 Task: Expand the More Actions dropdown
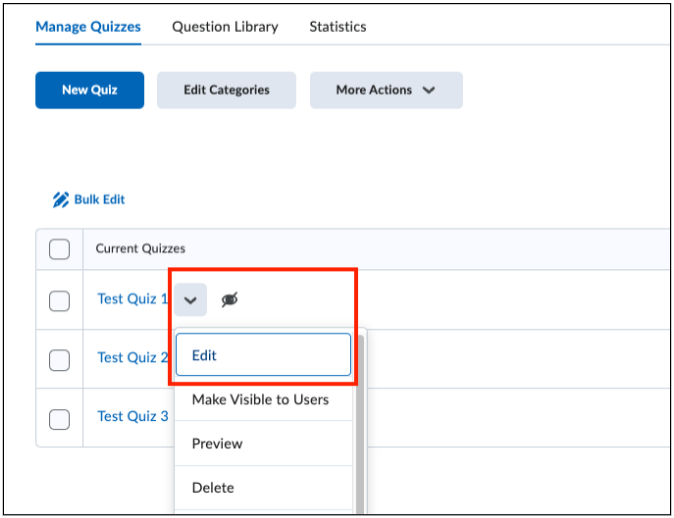click(386, 90)
